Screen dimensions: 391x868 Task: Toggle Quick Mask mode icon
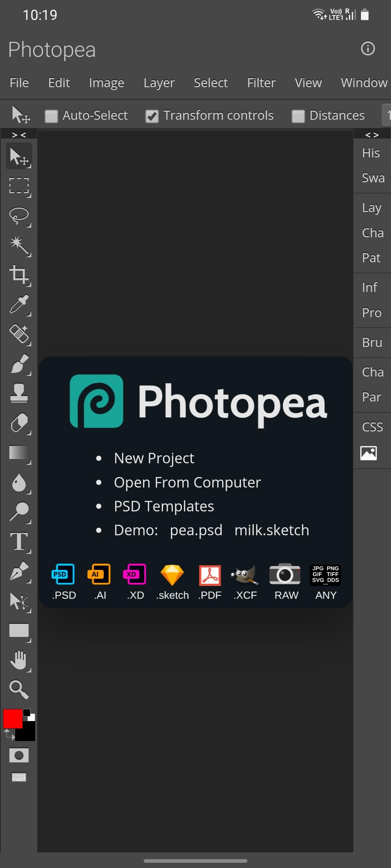coord(19,756)
